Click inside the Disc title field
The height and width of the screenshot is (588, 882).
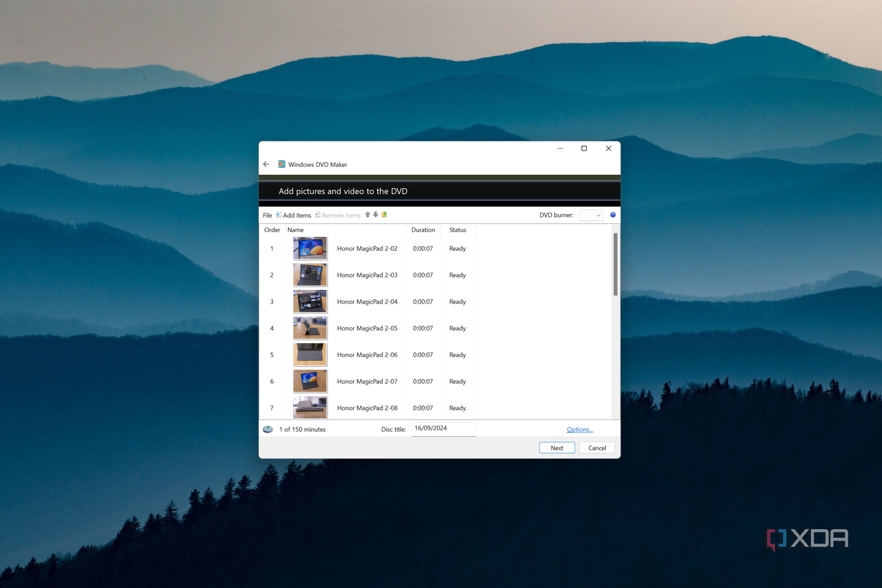click(x=443, y=428)
